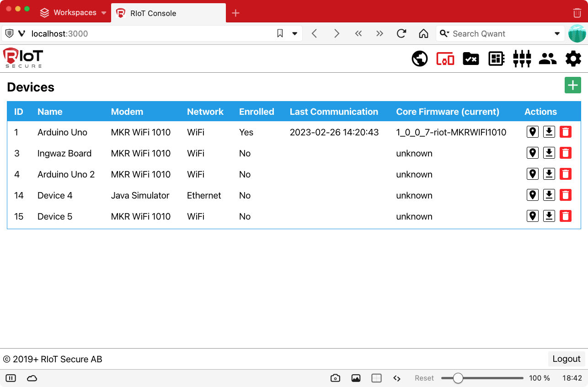Screen dimensions: 588x387
Task: Adjust the zoom slider handle
Action: click(x=458, y=378)
